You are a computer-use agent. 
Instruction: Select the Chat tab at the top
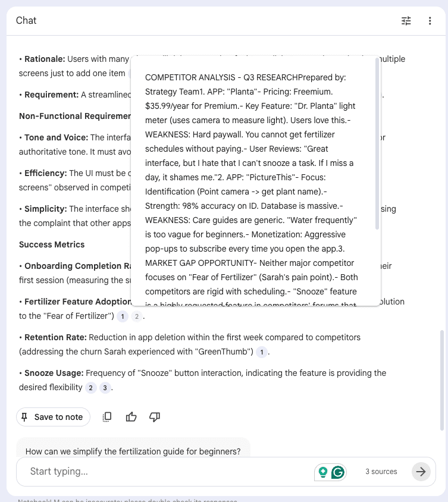click(26, 20)
